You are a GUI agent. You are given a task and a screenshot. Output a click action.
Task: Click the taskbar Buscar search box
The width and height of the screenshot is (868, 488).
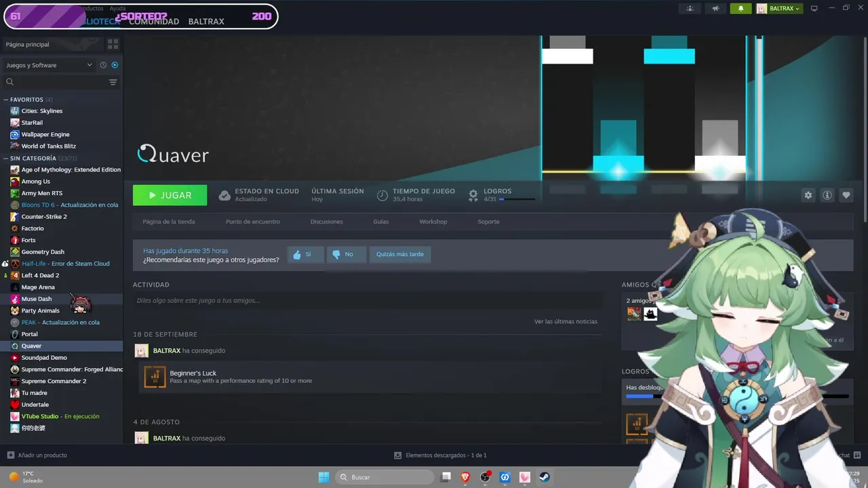pyautogui.click(x=385, y=477)
